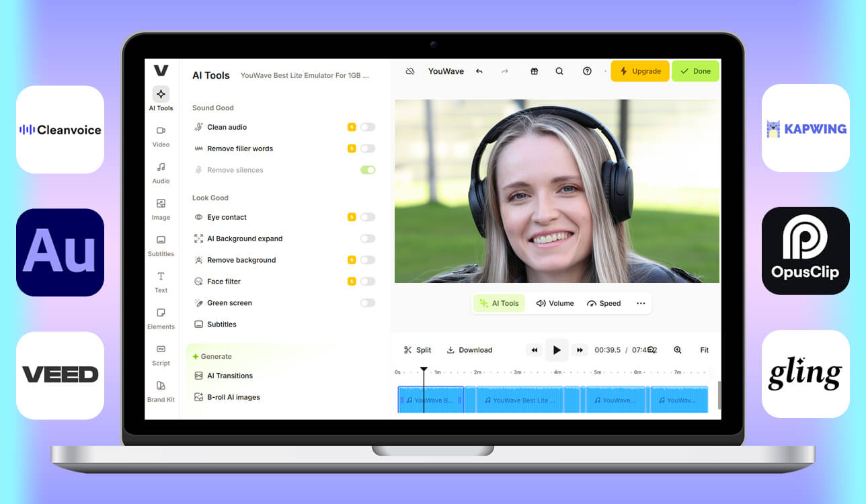Click the Adobe Audition Au logo
The image size is (866, 504).
(60, 252)
